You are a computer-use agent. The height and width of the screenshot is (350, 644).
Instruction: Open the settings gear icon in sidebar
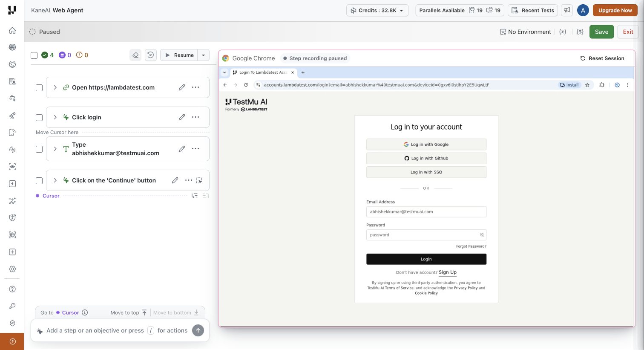coord(12,269)
